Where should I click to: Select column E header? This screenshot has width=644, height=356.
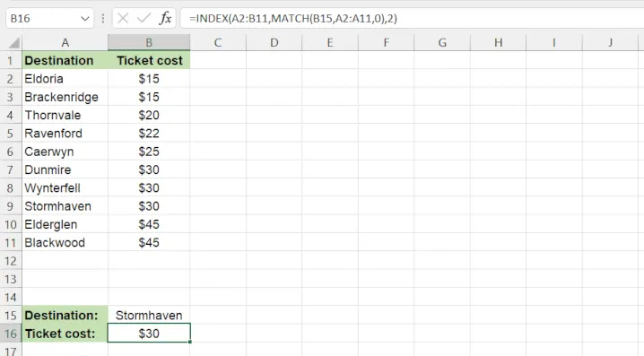[330, 43]
